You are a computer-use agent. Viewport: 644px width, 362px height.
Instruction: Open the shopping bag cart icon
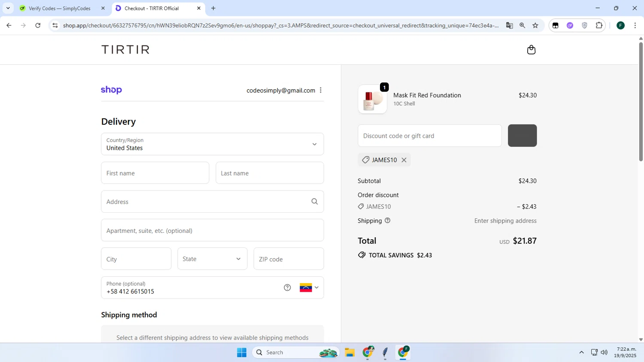click(x=531, y=50)
